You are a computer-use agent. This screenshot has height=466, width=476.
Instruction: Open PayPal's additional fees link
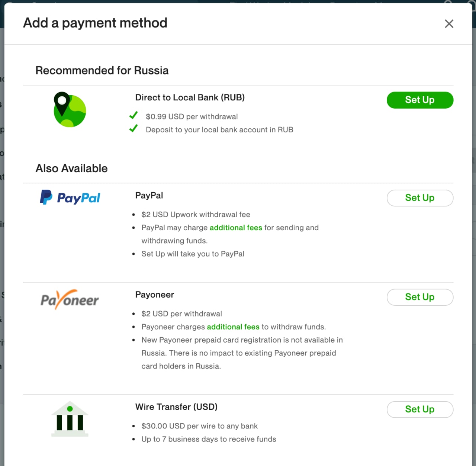pyautogui.click(x=236, y=228)
